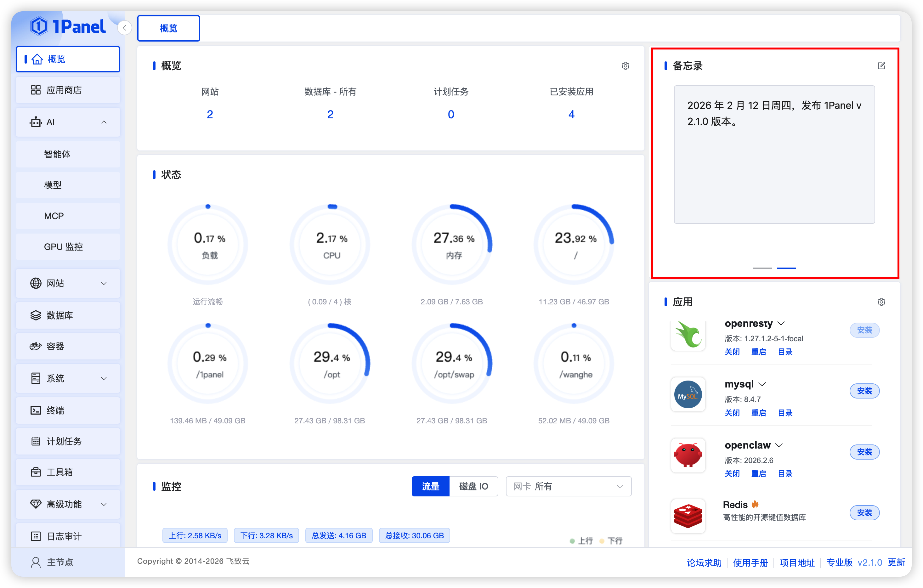Switch the monitor to the 磁盘 IO view
The image size is (923, 588).
coord(473,486)
